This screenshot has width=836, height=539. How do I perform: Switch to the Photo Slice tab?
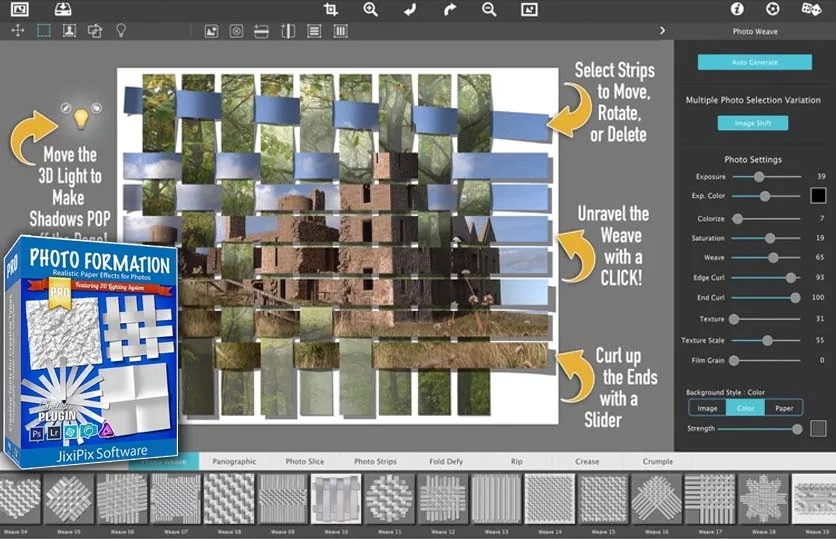(x=304, y=462)
